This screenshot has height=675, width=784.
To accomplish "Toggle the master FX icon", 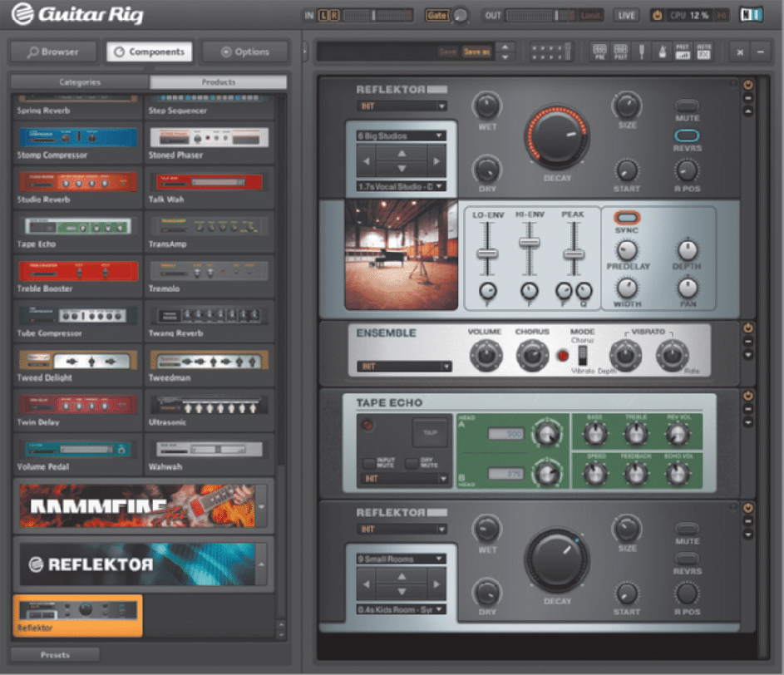I will [x=703, y=51].
